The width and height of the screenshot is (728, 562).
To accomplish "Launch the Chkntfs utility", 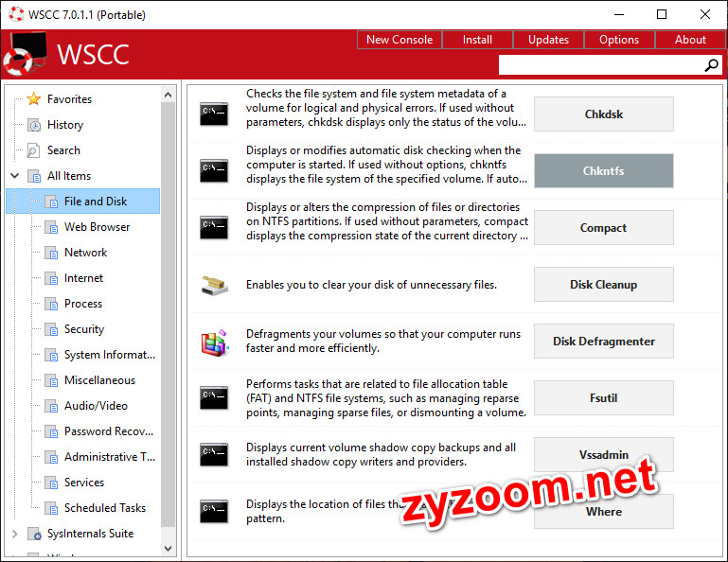I will 604,171.
